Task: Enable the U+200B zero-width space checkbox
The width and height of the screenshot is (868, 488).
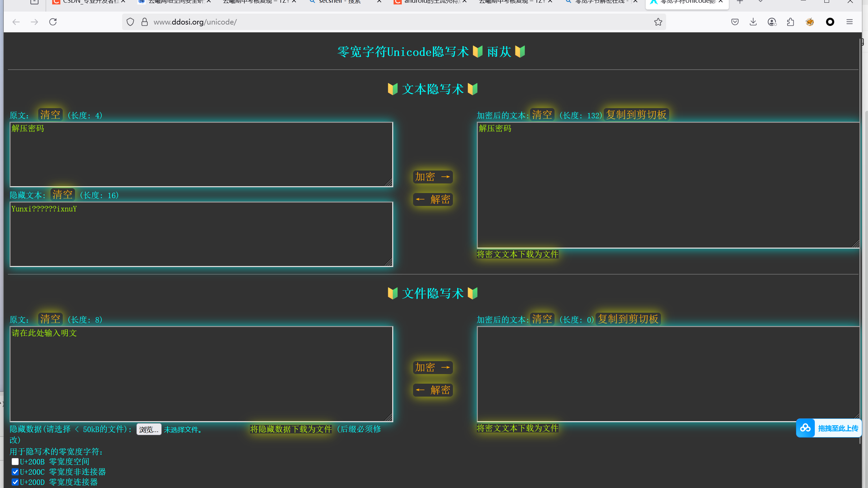Action: tap(15, 461)
